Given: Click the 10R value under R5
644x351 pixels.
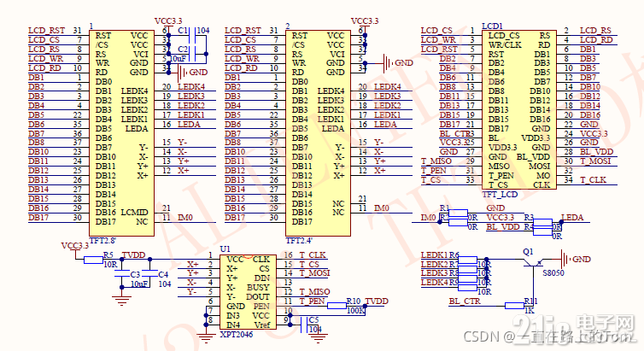Looking at the screenshot, I should pyautogui.click(x=110, y=265).
